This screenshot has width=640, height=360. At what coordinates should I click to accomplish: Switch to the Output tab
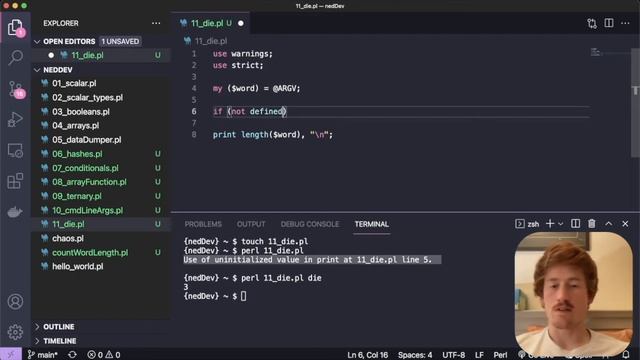[x=251, y=224]
